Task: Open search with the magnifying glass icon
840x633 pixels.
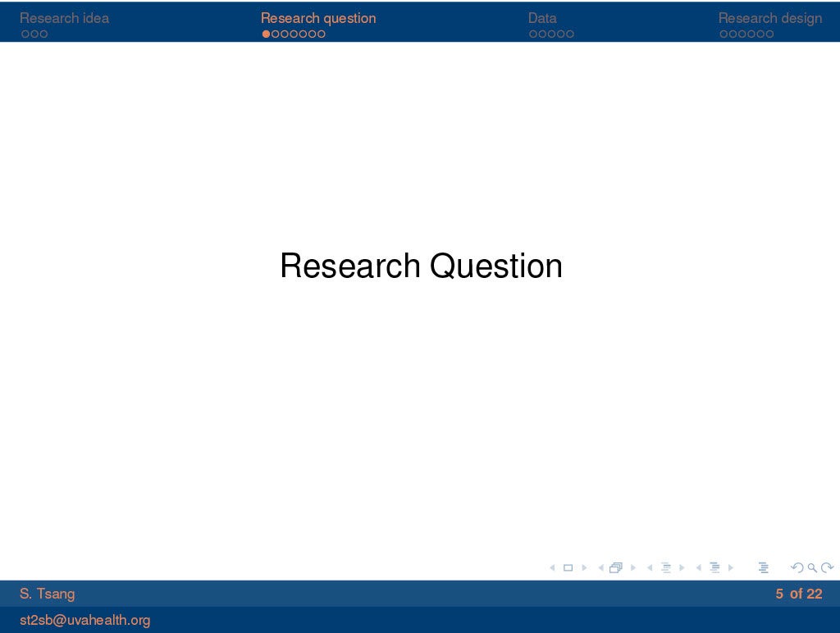Action: [811, 567]
